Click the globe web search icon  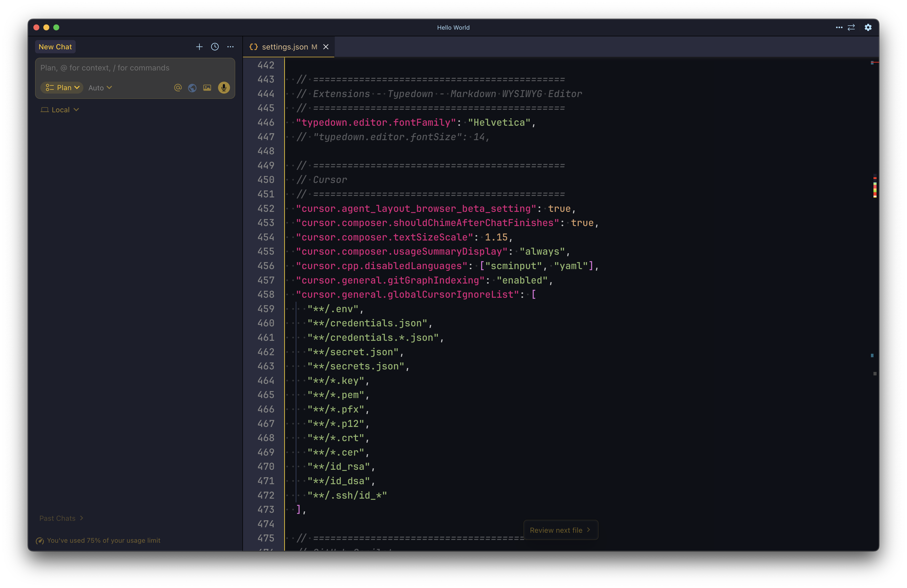tap(192, 88)
